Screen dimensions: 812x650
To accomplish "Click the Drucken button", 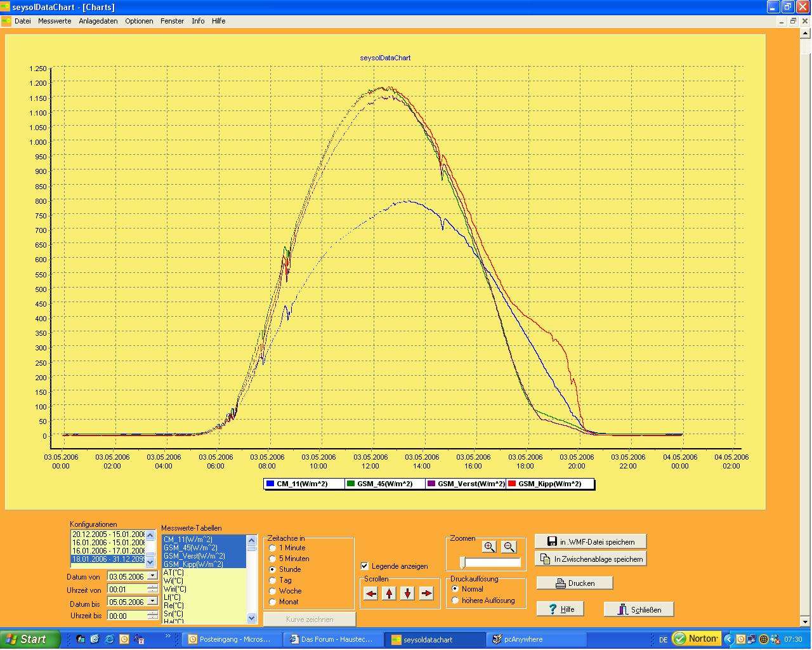I will coord(574,583).
